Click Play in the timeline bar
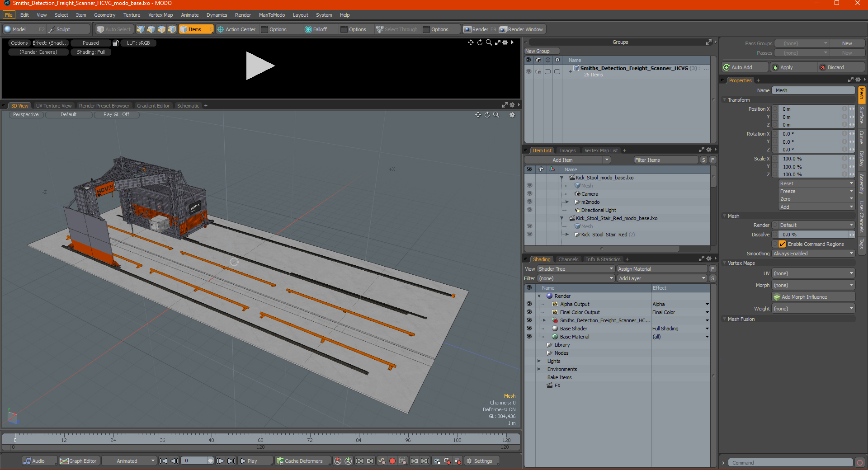Screen dimensions: 868x470 tap(255, 461)
